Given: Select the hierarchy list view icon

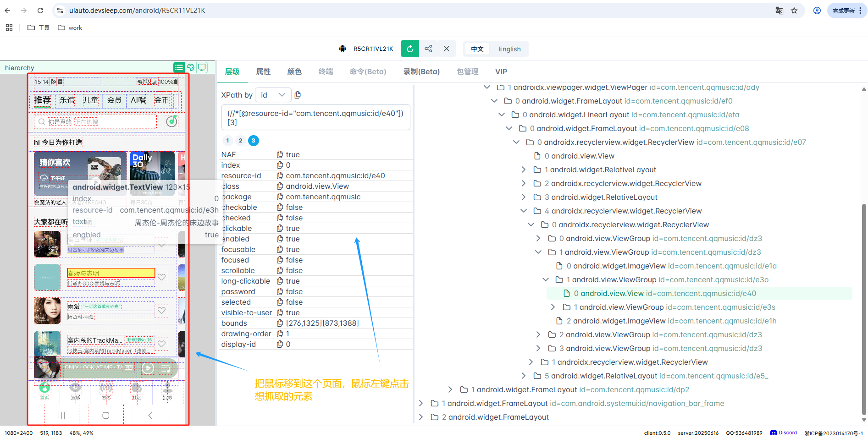Looking at the screenshot, I should coord(179,67).
